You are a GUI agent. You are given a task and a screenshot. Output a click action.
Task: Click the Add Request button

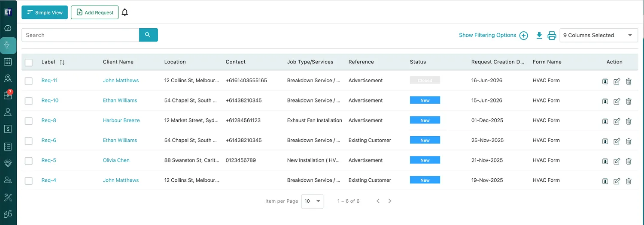click(94, 12)
